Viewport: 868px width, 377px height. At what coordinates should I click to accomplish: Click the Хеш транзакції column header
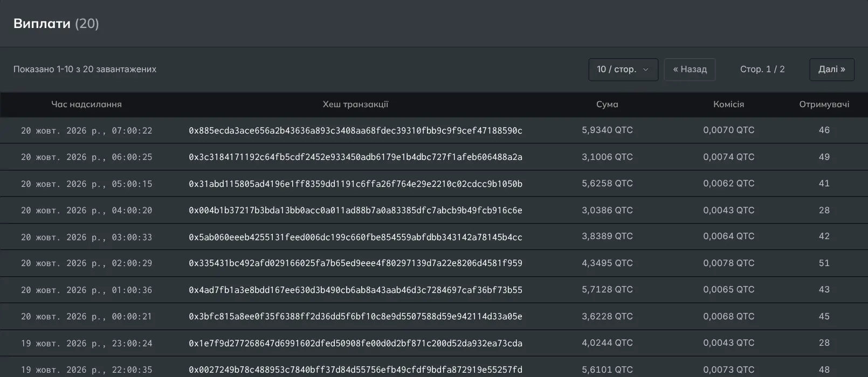pyautogui.click(x=355, y=104)
